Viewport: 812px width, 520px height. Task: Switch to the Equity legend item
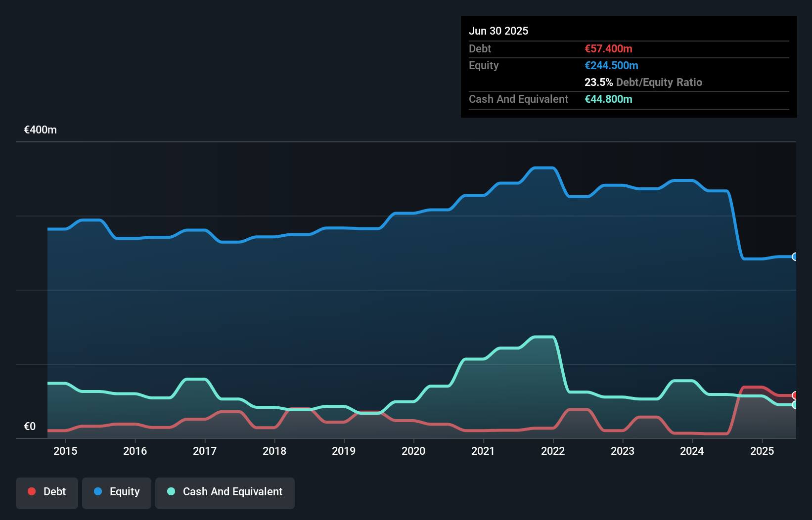tap(116, 492)
